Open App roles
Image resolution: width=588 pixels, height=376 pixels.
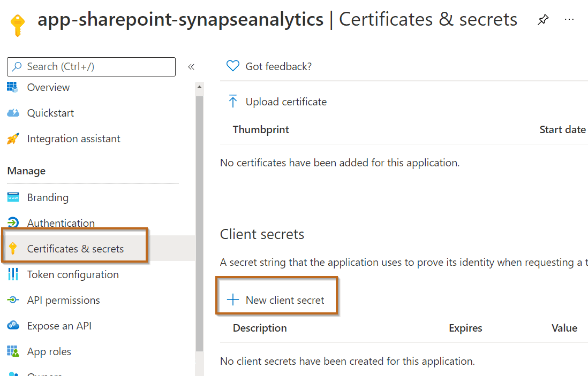click(x=49, y=351)
